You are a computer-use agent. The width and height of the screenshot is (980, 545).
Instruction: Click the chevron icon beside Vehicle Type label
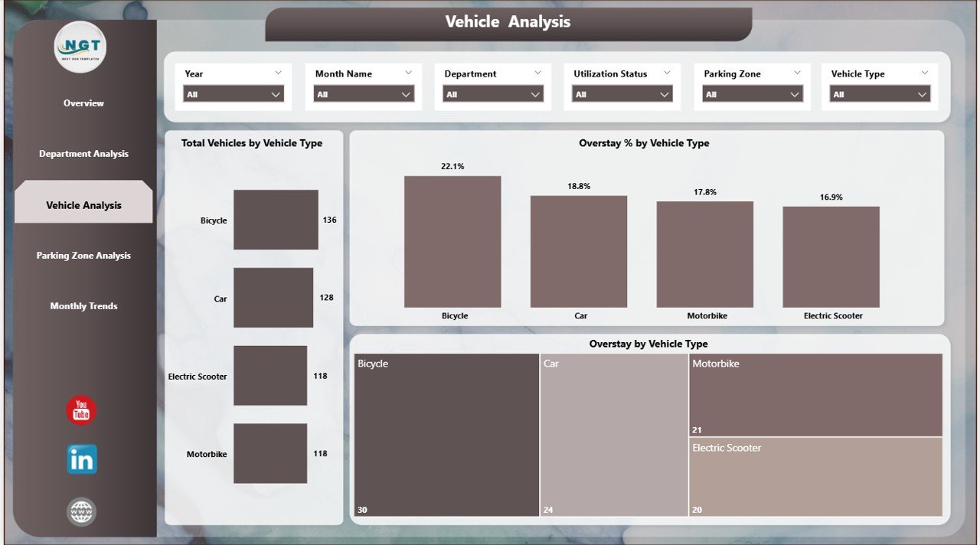coord(925,73)
